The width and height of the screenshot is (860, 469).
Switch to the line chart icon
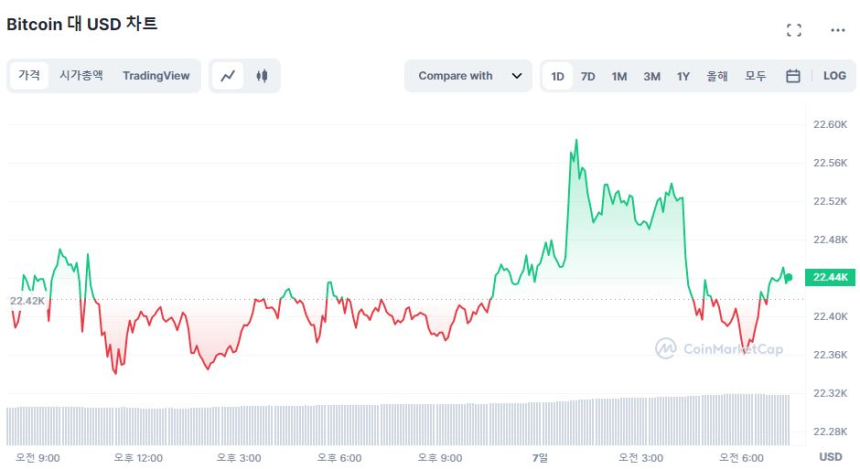228,76
